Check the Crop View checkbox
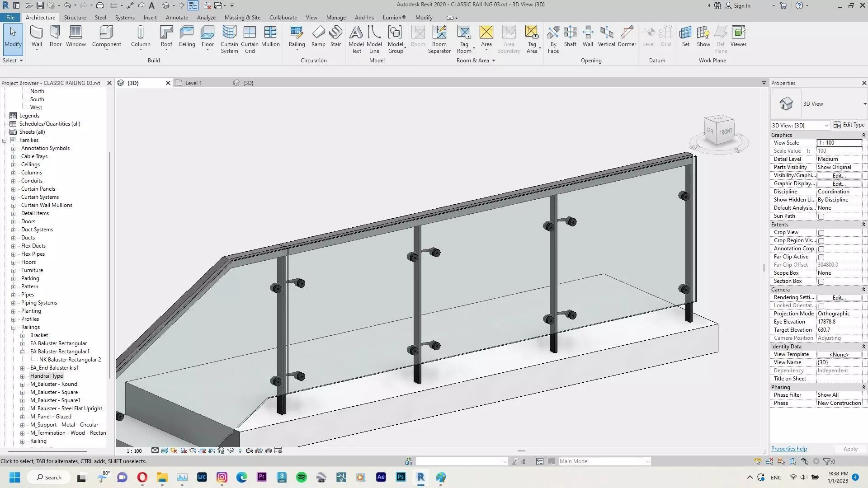This screenshot has width=868, height=488. click(x=821, y=233)
